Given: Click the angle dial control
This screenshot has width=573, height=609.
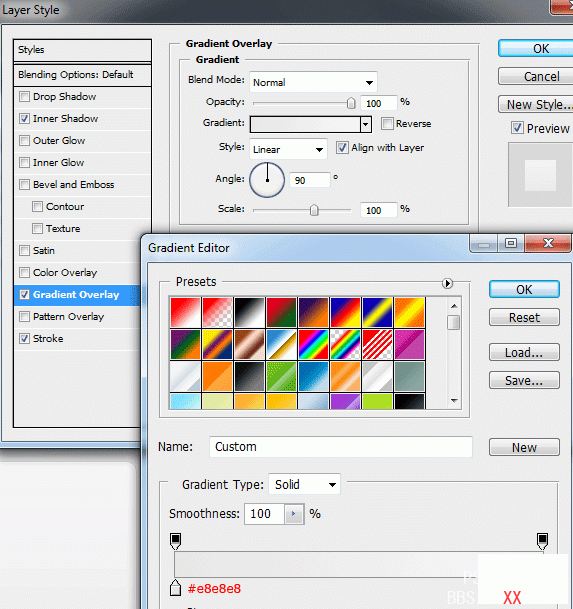Looking at the screenshot, I should click(x=267, y=180).
